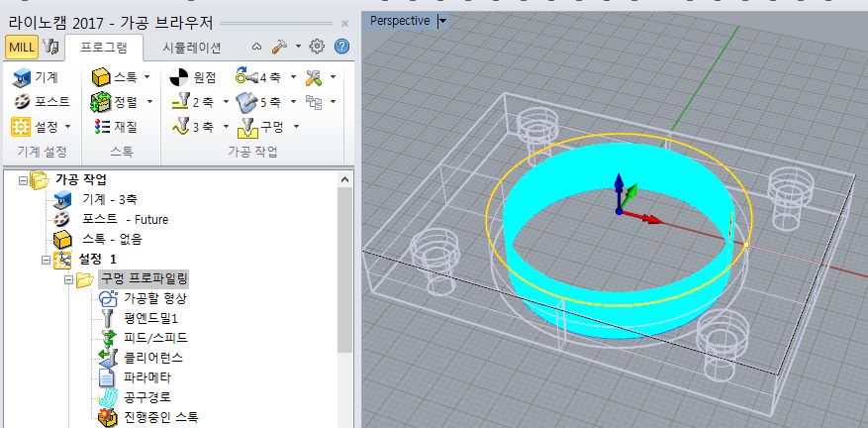Open the 스톡 dropdown arrow
The image size is (868, 428).
pyautogui.click(x=147, y=76)
